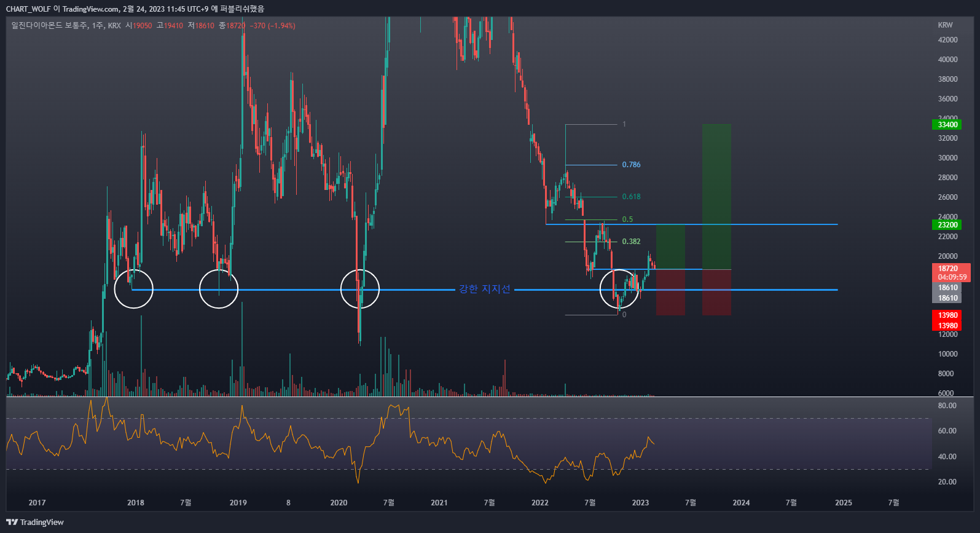The image size is (980, 533).
Task: Click the CHART_WOLF publisher header text
Action: point(28,9)
